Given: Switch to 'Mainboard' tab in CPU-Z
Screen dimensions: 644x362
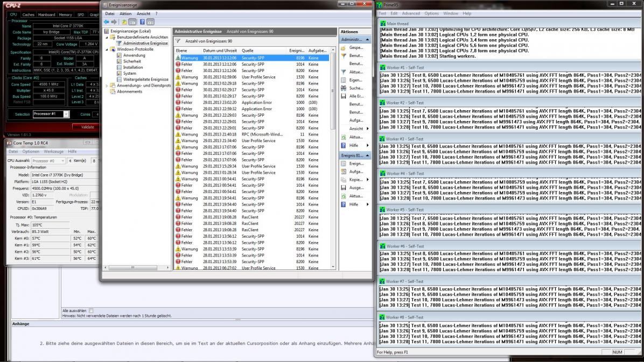Looking at the screenshot, I should click(x=46, y=15).
